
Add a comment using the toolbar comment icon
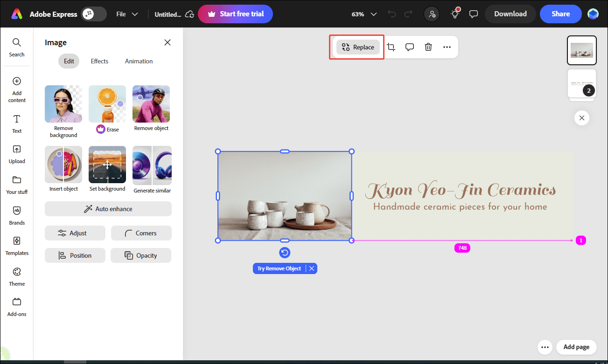click(410, 47)
